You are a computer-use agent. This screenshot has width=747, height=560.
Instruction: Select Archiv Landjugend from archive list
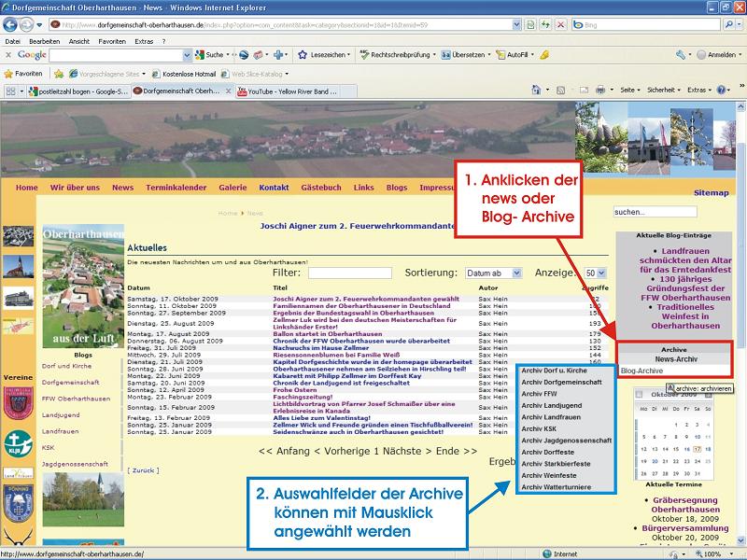click(x=551, y=405)
